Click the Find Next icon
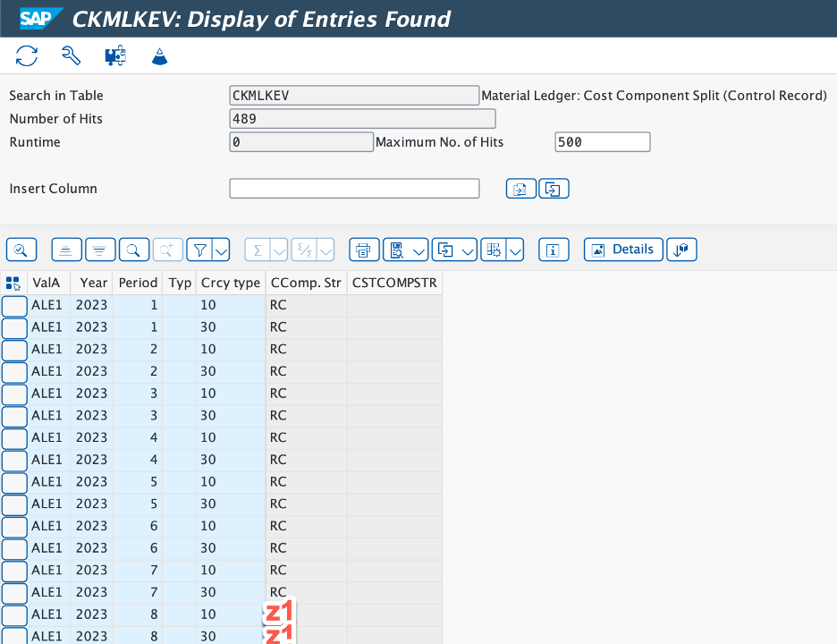Viewport: 837px width, 644px height. (167, 250)
